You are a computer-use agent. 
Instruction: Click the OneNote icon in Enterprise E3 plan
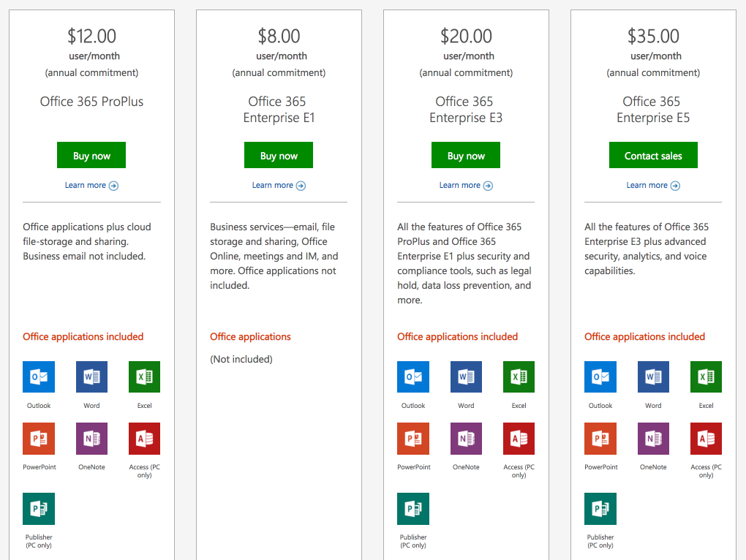[x=466, y=439]
